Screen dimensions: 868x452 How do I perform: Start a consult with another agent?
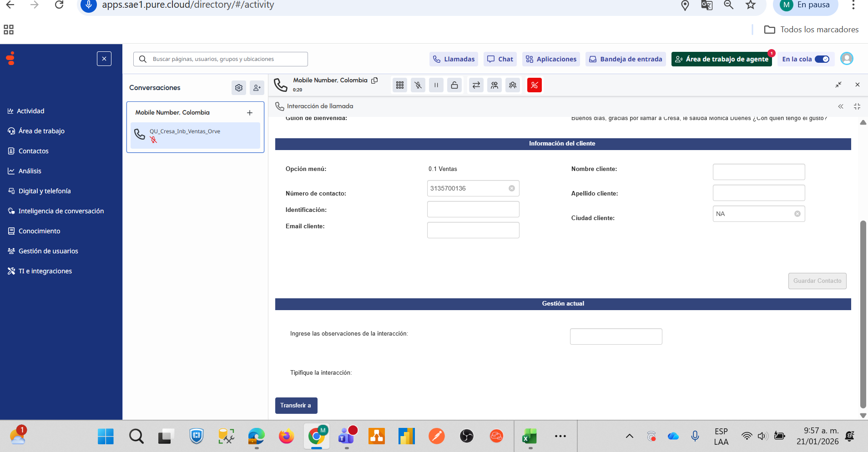coord(495,85)
